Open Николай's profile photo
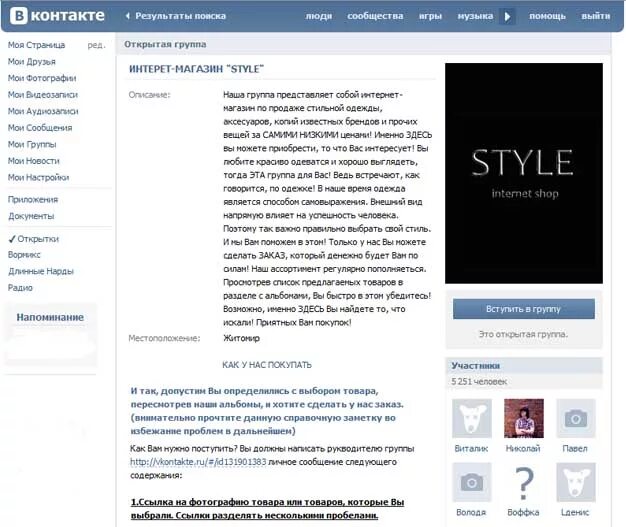This screenshot has width=626, height=527. [523, 418]
